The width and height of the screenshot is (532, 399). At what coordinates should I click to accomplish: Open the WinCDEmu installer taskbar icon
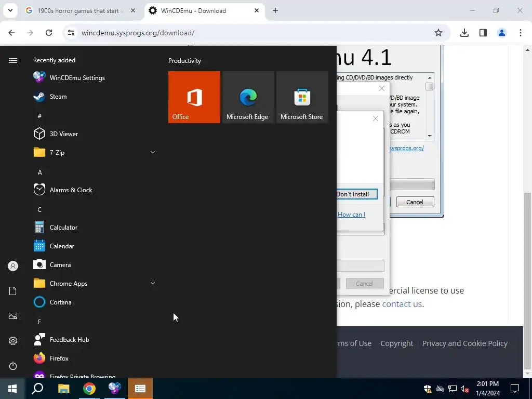point(115,389)
